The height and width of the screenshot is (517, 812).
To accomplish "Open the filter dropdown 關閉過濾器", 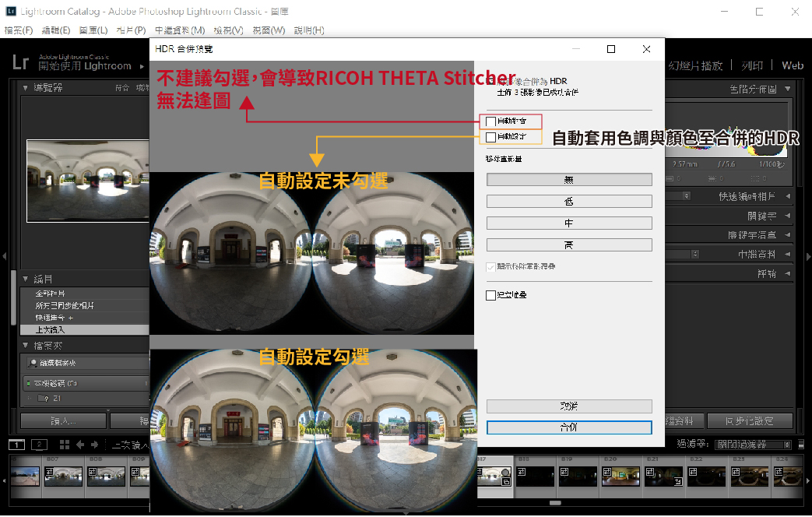I will pyautogui.click(x=754, y=444).
